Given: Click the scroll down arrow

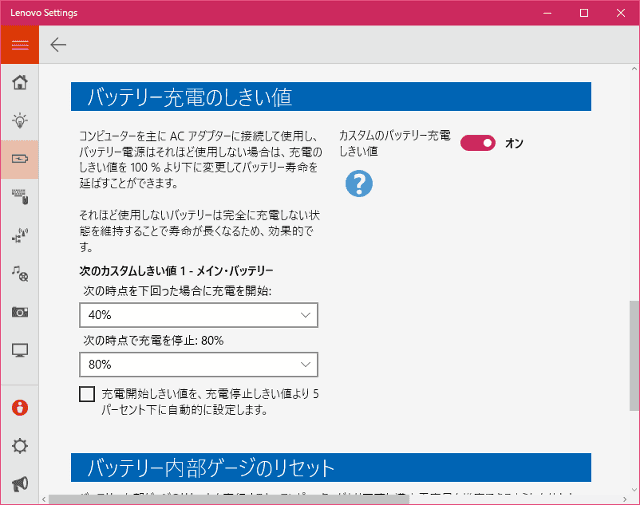Looking at the screenshot, I should click(x=634, y=489).
